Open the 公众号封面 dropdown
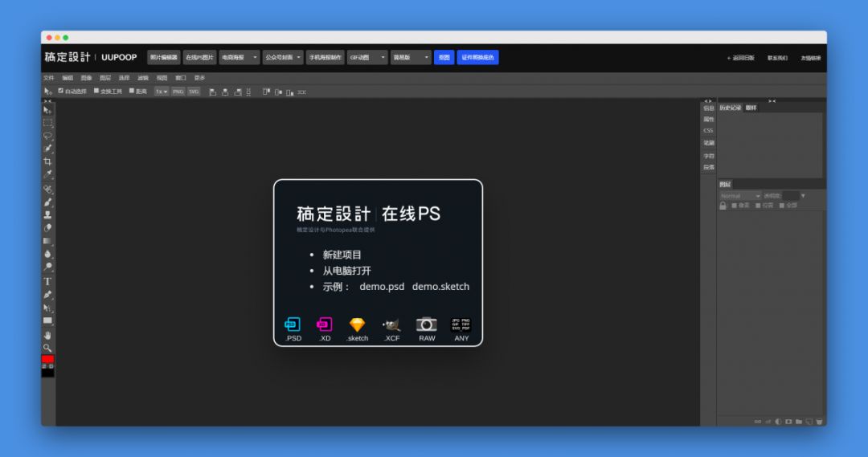This screenshot has height=457, width=868. tap(283, 58)
